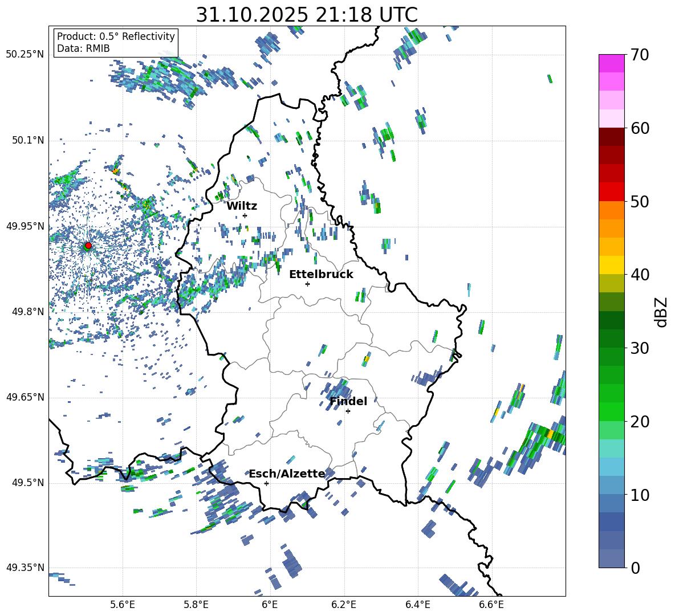Pick the bright green colorbar segment near 20
675x616 pixels.
coord(612,411)
